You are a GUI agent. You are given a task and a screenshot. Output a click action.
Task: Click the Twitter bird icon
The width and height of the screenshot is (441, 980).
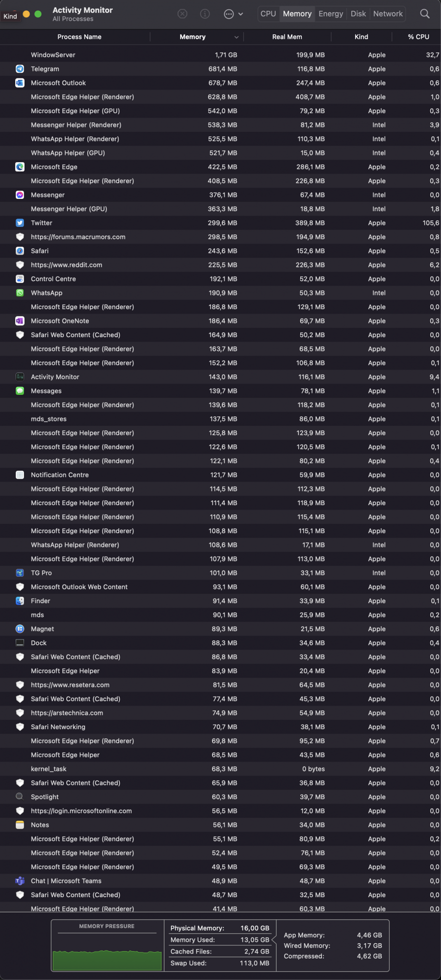[x=20, y=223]
